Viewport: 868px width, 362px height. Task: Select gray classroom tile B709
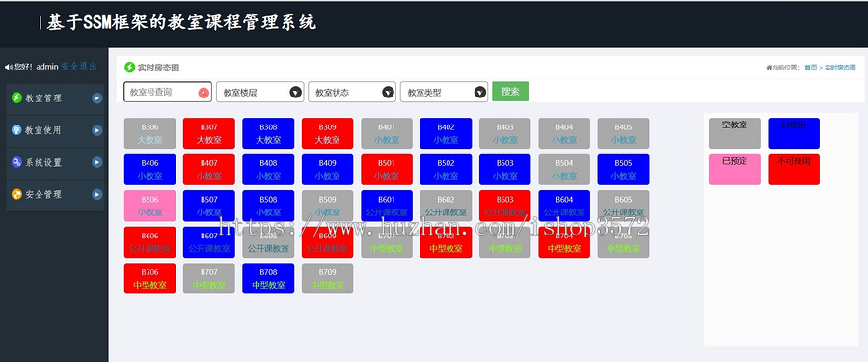click(328, 278)
